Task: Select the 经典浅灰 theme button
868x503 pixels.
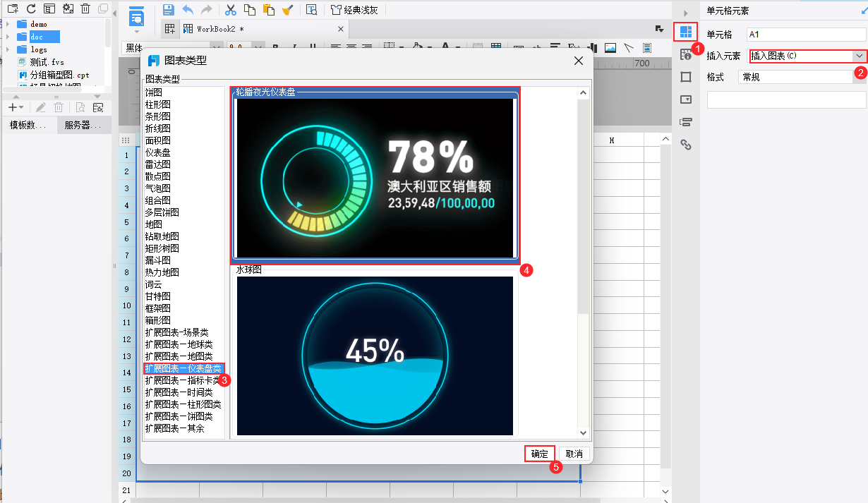Action: (x=354, y=10)
